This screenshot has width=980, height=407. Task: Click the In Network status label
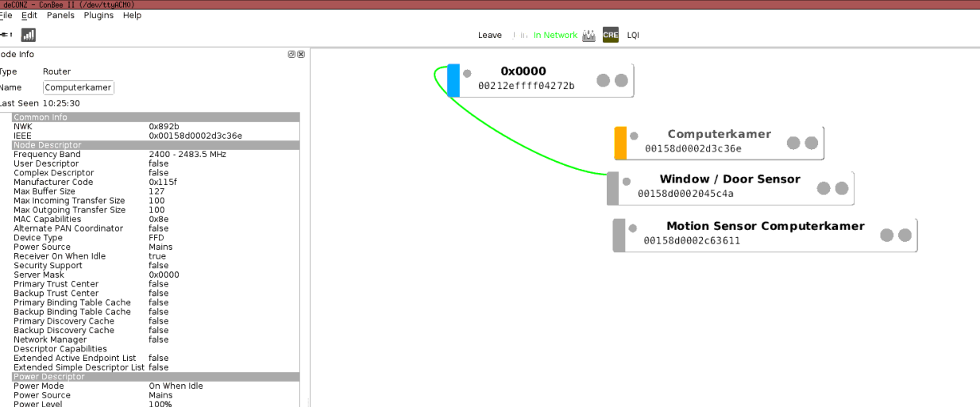click(555, 35)
